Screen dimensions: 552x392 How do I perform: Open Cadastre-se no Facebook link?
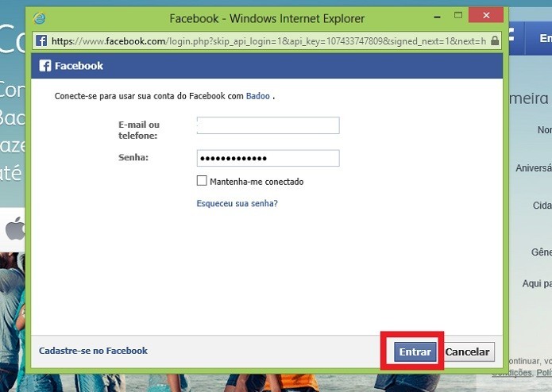point(93,351)
